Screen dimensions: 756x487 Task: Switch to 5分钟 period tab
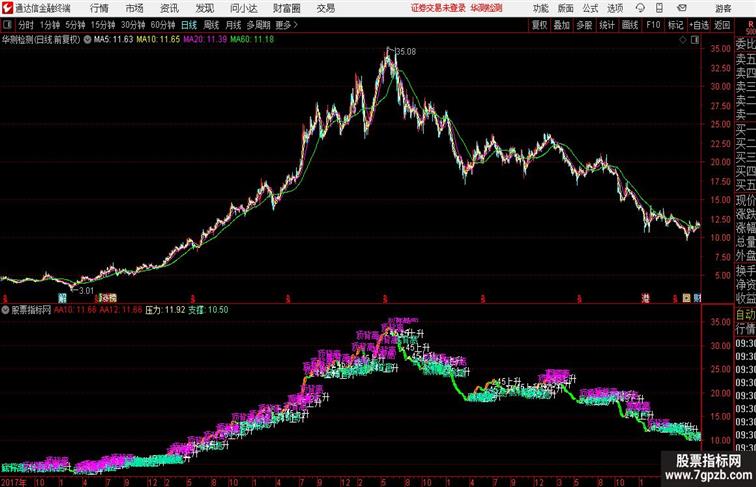pyautogui.click(x=75, y=25)
